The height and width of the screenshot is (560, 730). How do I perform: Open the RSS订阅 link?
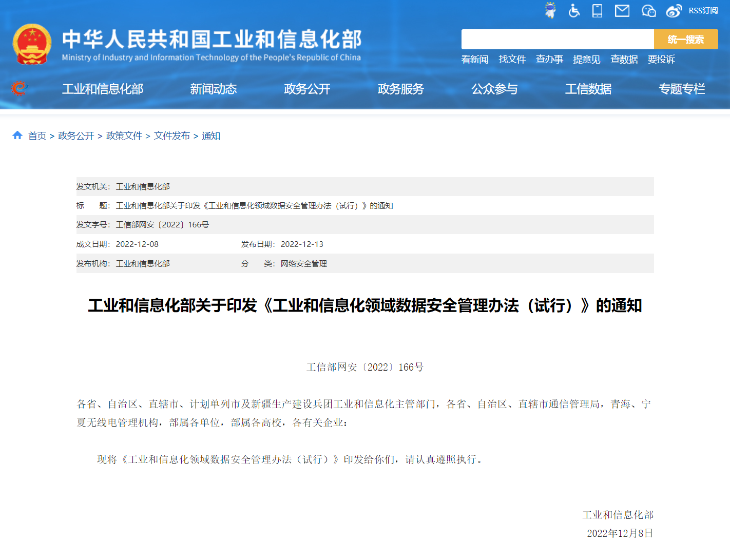[703, 11]
